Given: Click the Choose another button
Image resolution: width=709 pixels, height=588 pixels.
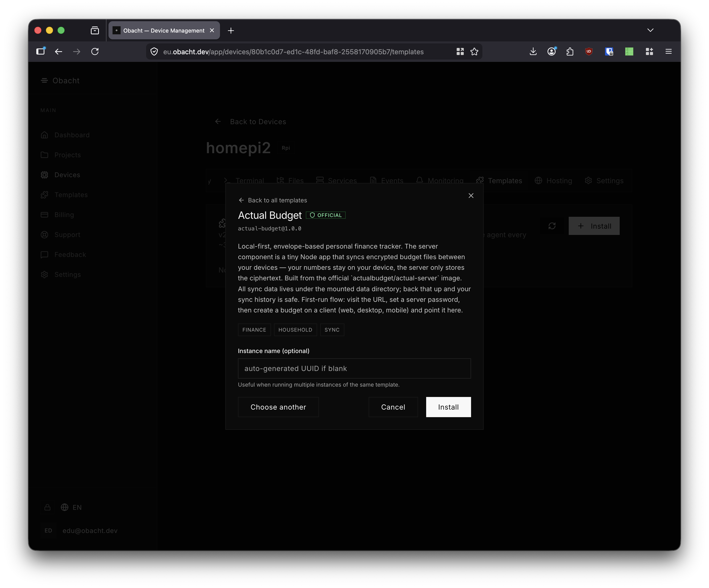Looking at the screenshot, I should (x=278, y=407).
